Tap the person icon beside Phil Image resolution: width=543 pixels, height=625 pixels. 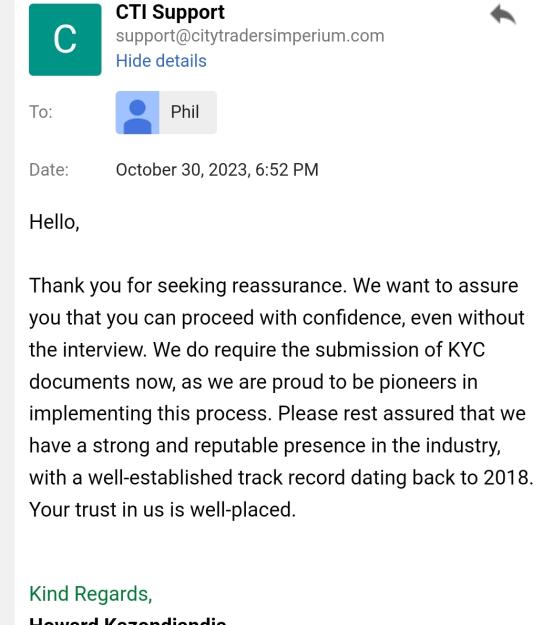click(137, 112)
